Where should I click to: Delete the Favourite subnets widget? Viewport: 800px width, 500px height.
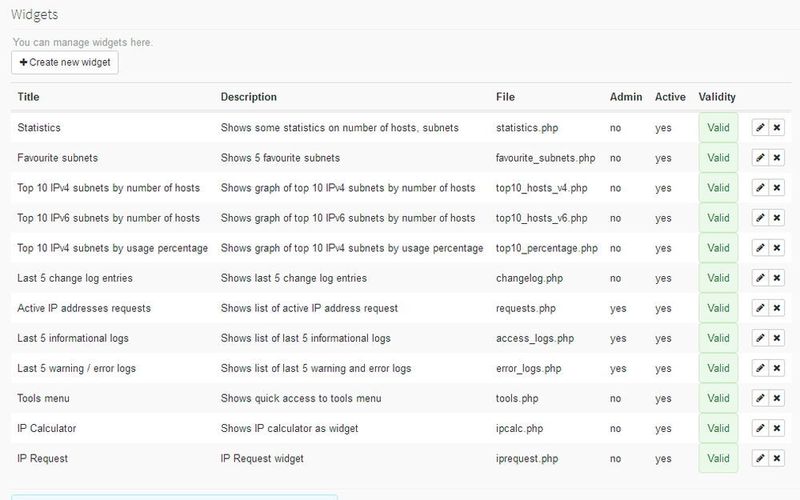tap(777, 158)
